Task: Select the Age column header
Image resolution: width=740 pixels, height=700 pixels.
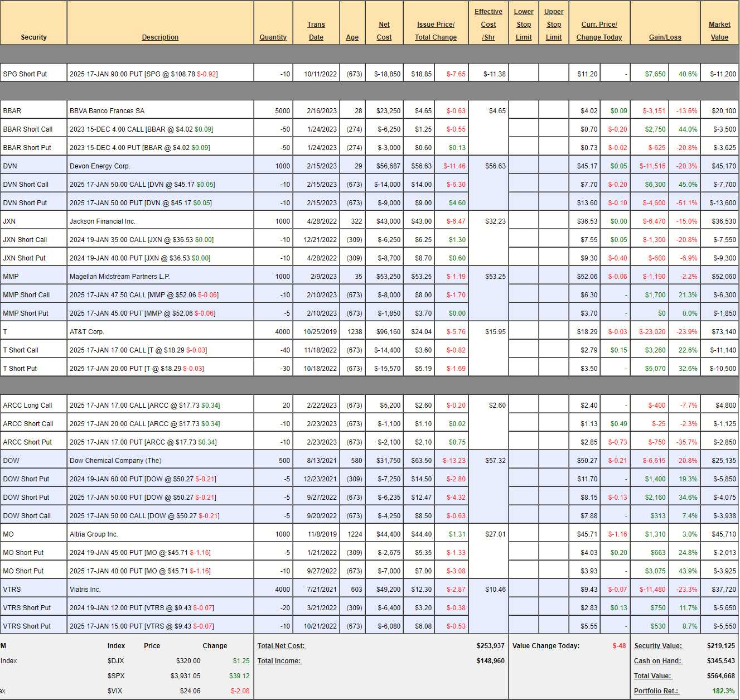Action: click(x=352, y=37)
